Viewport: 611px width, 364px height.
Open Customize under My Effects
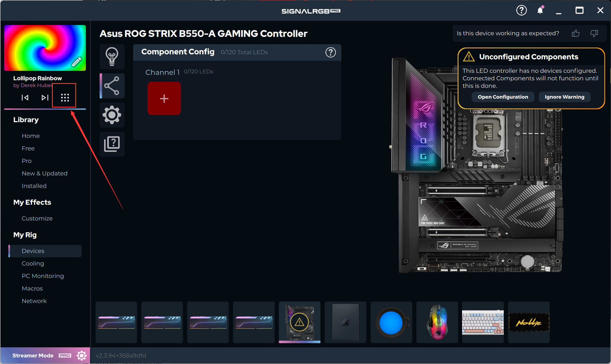click(37, 218)
